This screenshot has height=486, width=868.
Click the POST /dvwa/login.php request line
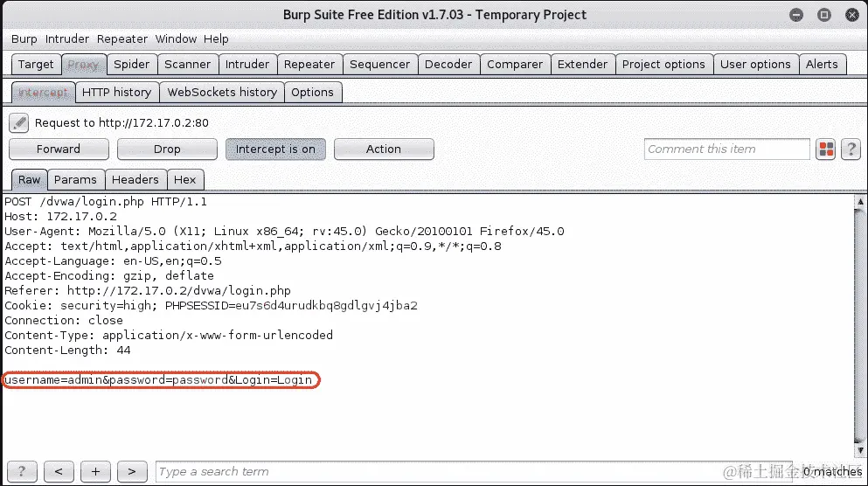point(106,202)
